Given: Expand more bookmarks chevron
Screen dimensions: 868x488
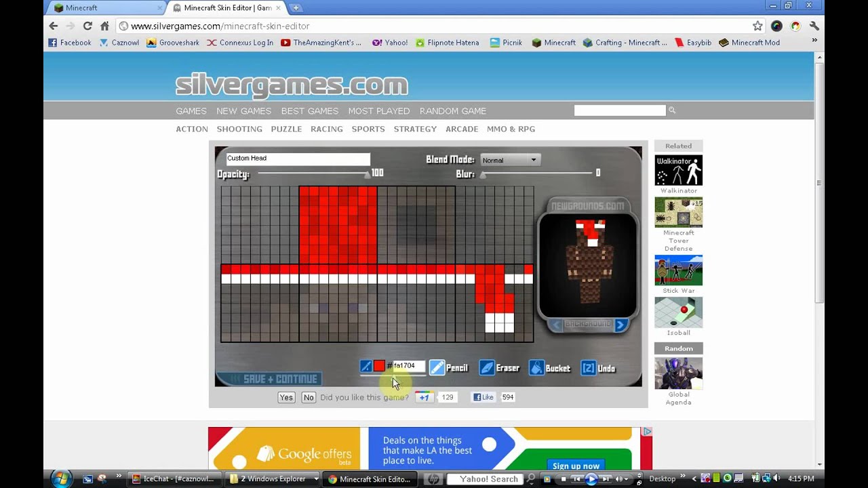Looking at the screenshot, I should (x=814, y=41).
